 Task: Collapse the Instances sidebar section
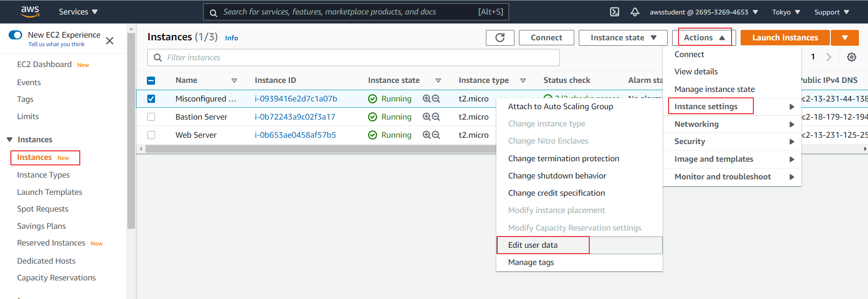[10, 140]
